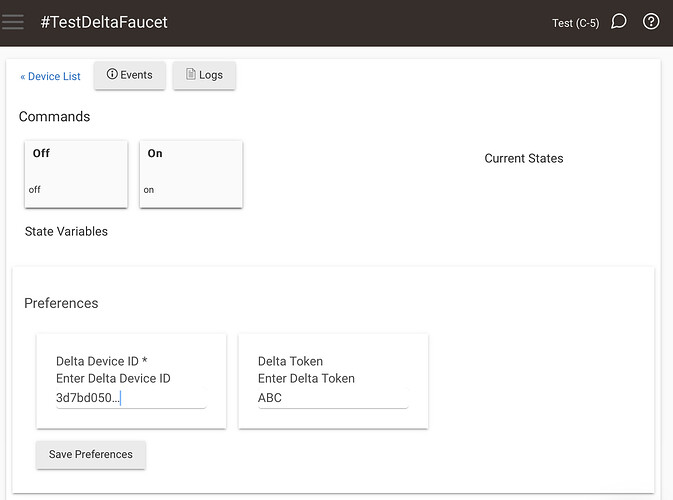
Task: Click the Current States heading
Action: pyautogui.click(x=524, y=158)
